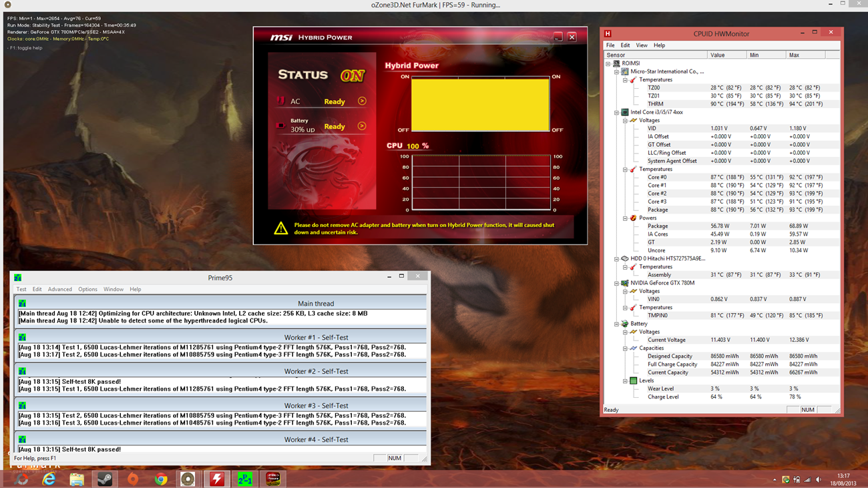
Task: Collapse the ROIMSI root tree node
Action: pos(608,63)
